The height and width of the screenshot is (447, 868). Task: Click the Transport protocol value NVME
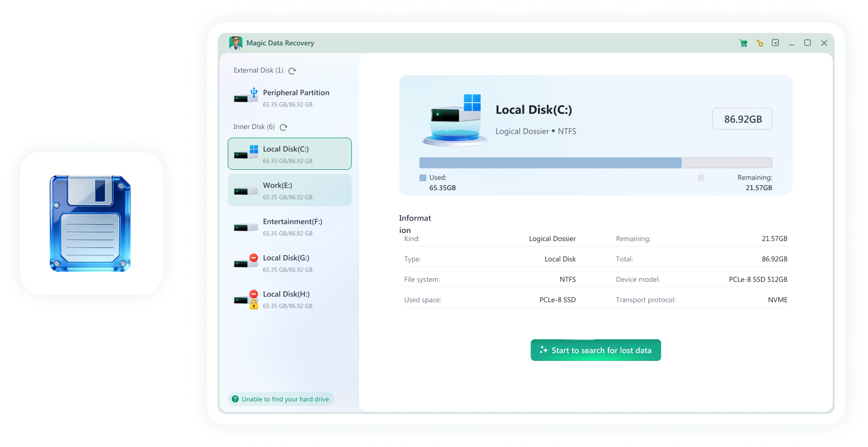778,300
